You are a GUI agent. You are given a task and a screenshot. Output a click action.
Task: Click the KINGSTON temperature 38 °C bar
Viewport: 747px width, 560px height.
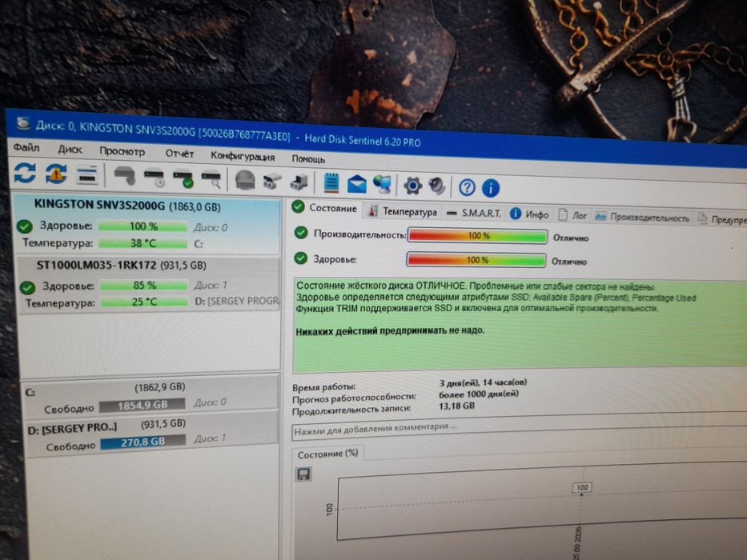pos(143,243)
